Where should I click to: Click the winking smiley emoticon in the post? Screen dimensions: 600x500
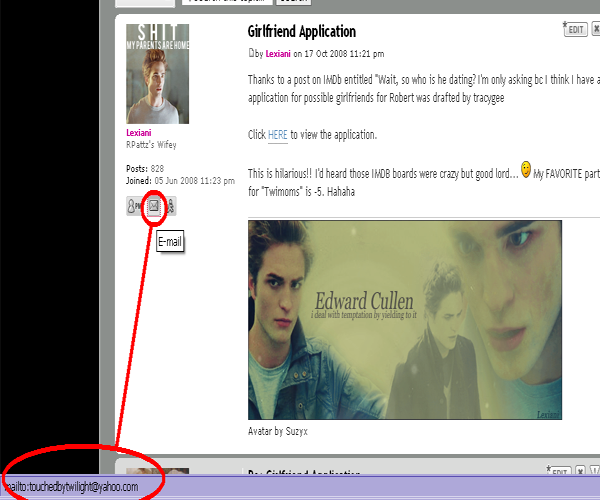(526, 169)
